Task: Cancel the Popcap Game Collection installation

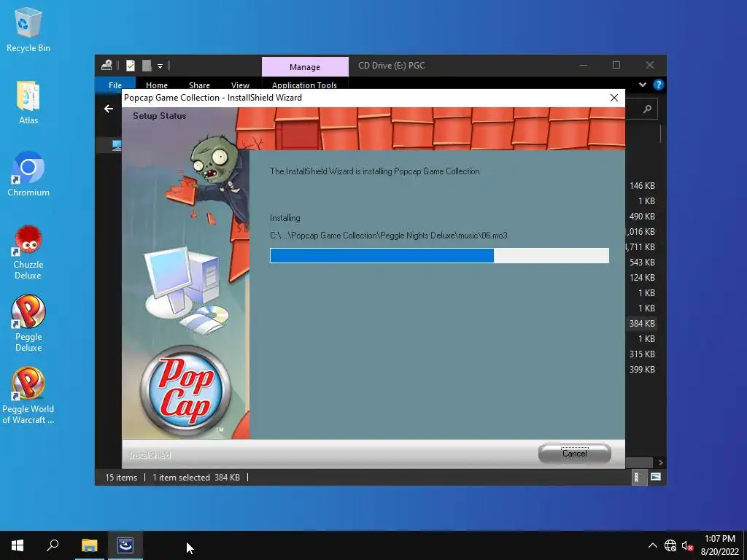Action: click(575, 453)
